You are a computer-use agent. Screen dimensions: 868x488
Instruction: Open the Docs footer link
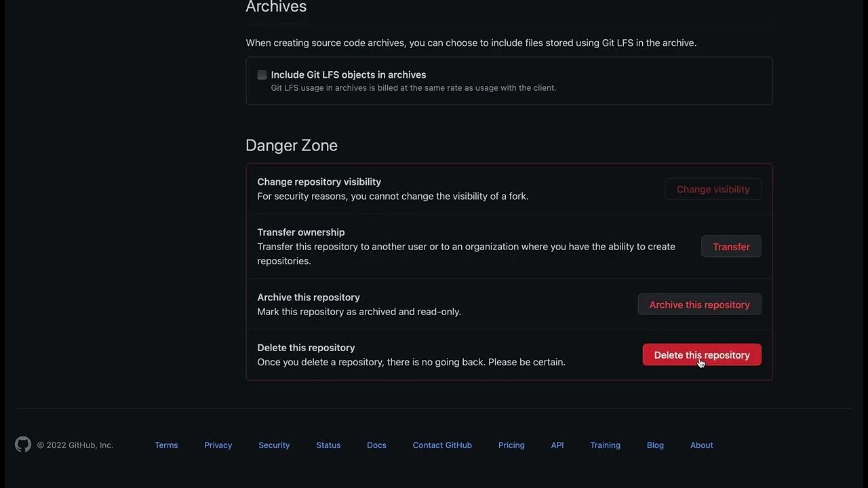click(x=376, y=445)
